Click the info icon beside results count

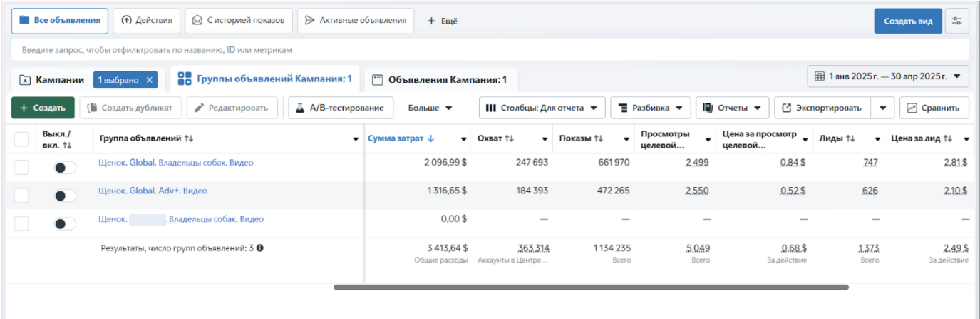260,248
